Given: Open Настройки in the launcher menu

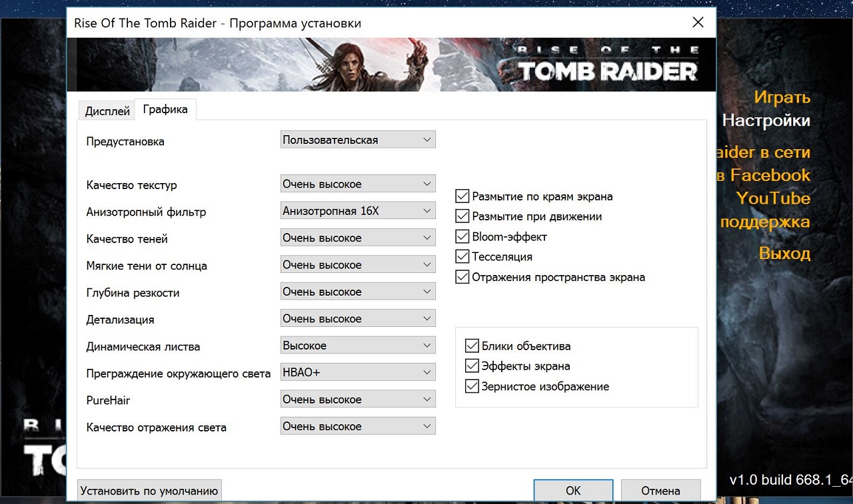Looking at the screenshot, I should [766, 121].
